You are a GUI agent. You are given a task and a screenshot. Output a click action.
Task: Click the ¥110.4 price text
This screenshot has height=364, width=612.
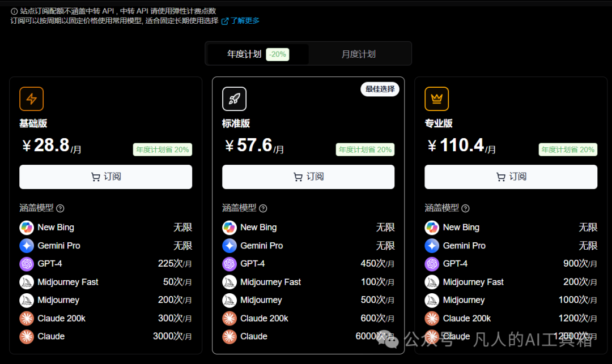tap(462, 145)
